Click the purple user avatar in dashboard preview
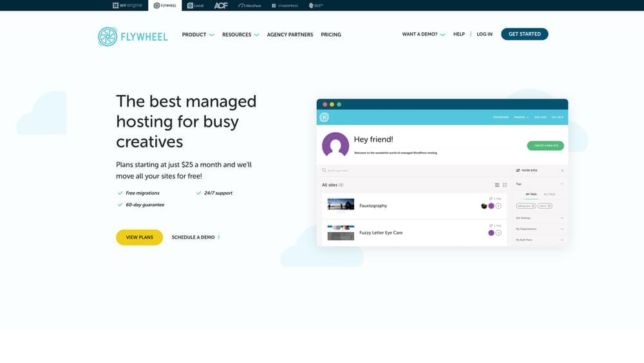Viewport: 644px width, 363px height. click(336, 145)
